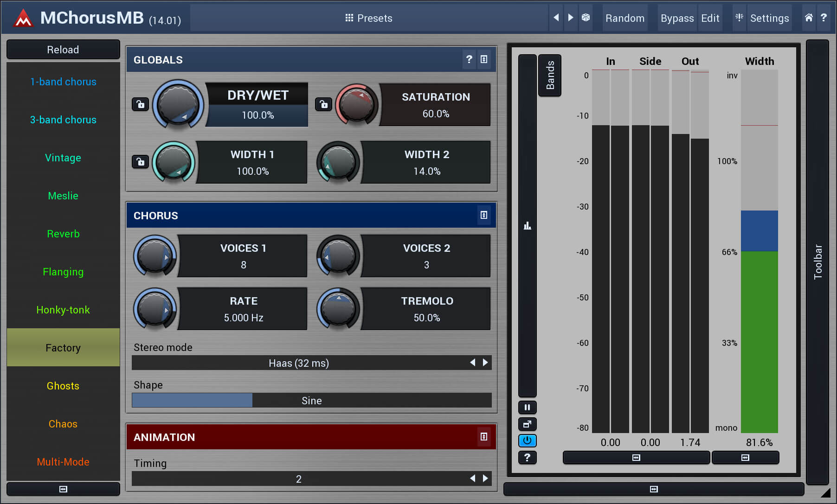Open the help question mark in title bar

(x=824, y=18)
